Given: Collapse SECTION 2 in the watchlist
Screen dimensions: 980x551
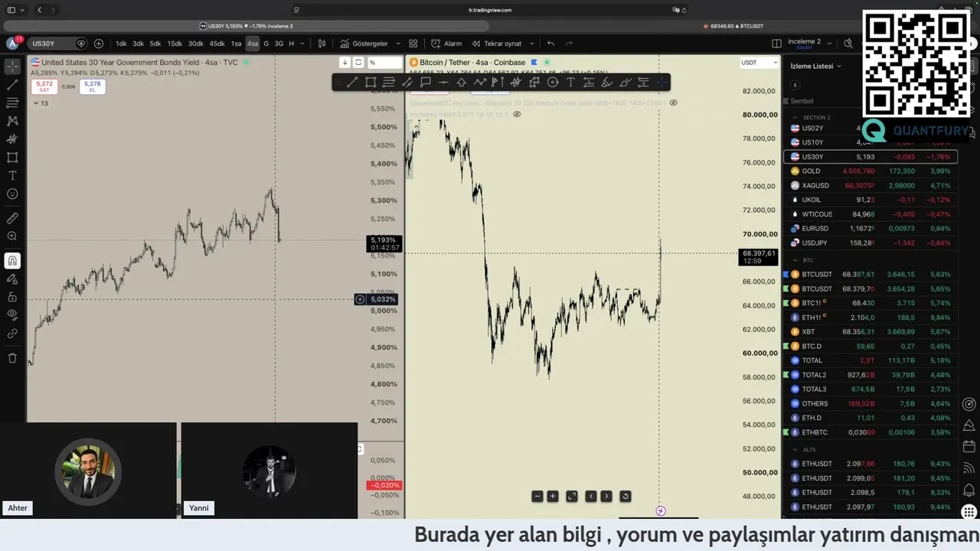Looking at the screenshot, I should [795, 118].
